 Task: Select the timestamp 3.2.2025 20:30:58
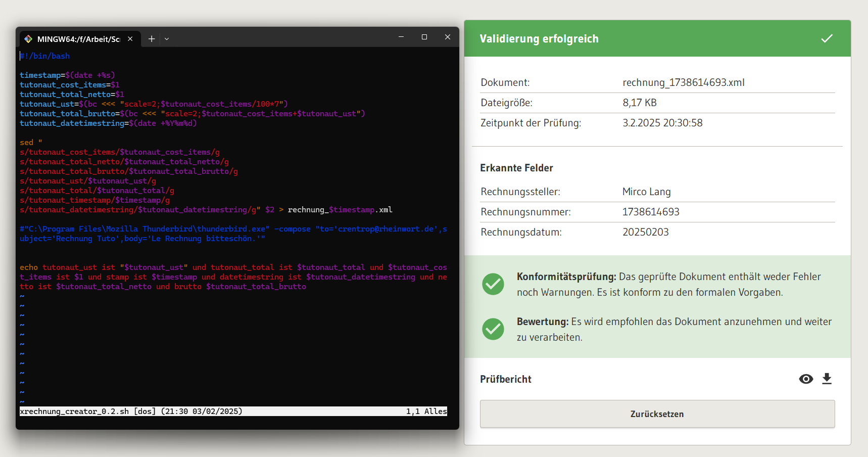click(x=662, y=123)
